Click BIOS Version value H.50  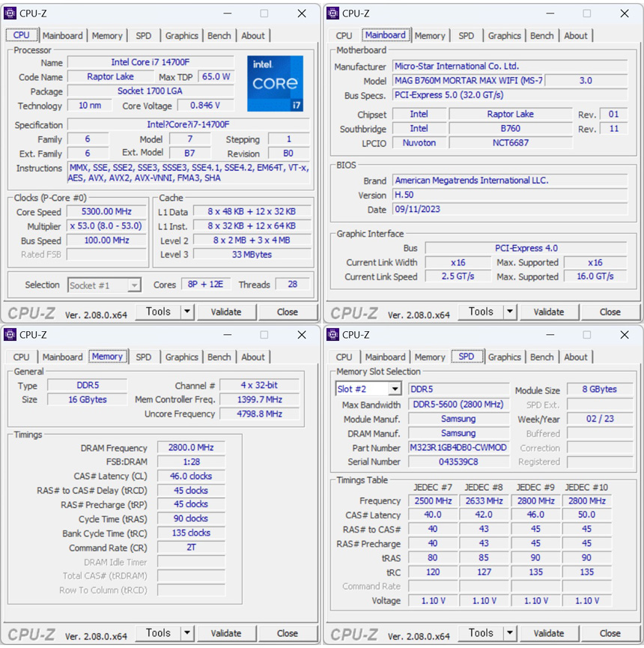(x=510, y=195)
